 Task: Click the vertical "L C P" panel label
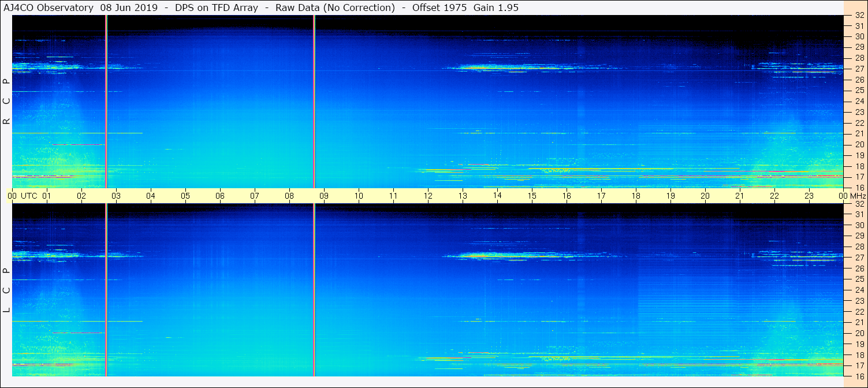[7, 290]
